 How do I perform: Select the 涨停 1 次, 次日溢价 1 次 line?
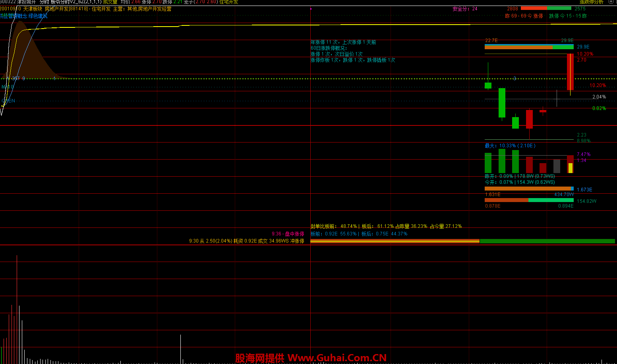click(x=337, y=54)
